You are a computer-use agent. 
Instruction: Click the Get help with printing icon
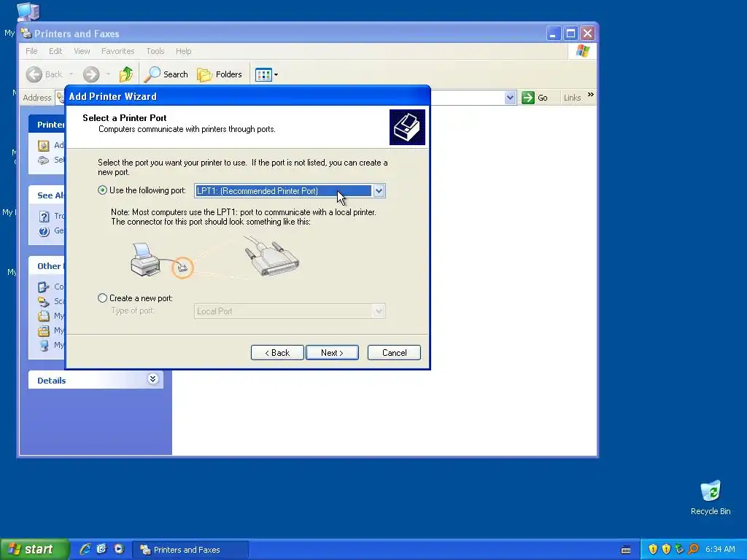[44, 231]
